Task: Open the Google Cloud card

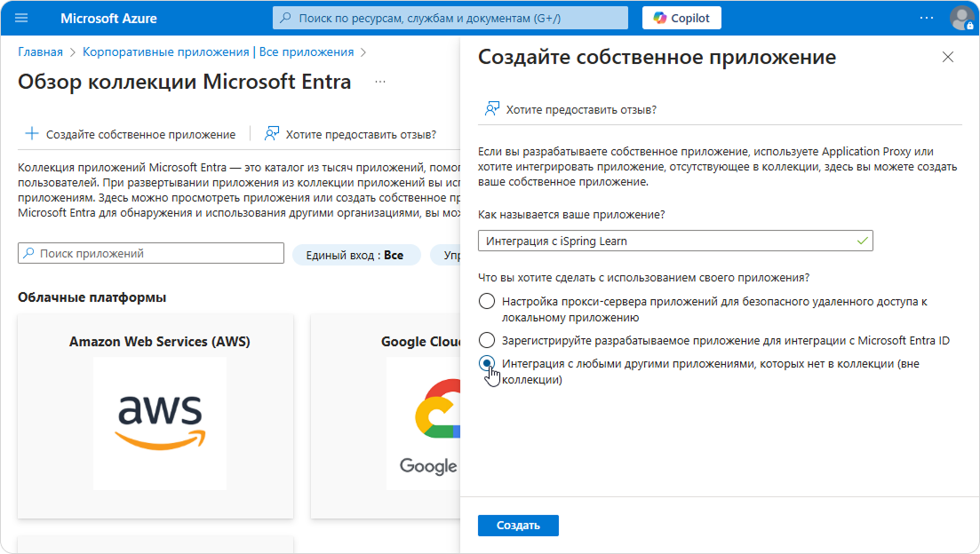Action: point(386,416)
